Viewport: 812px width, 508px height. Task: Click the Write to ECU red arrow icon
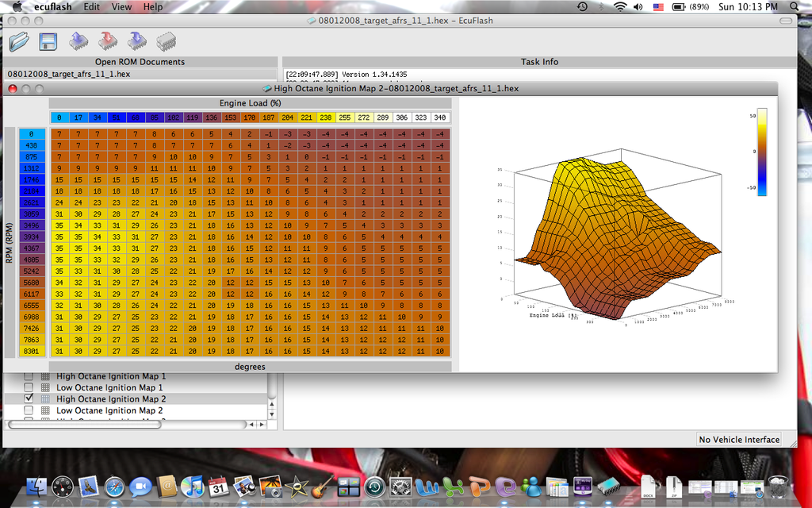click(108, 41)
